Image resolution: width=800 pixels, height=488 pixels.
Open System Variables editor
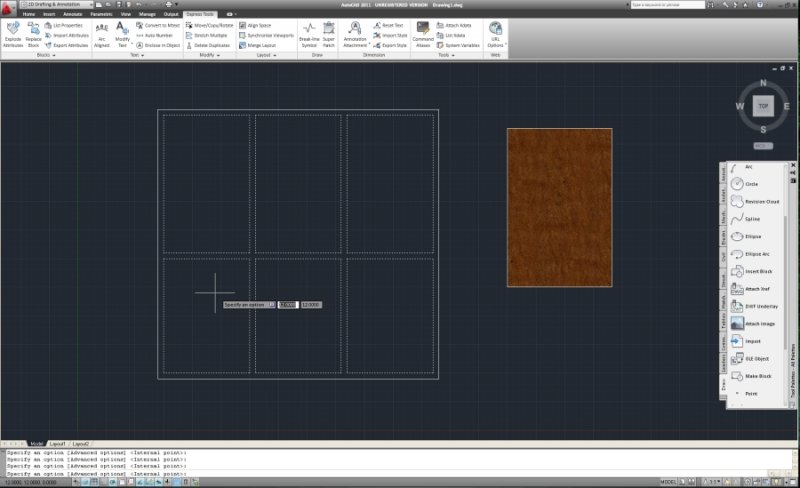[458, 45]
